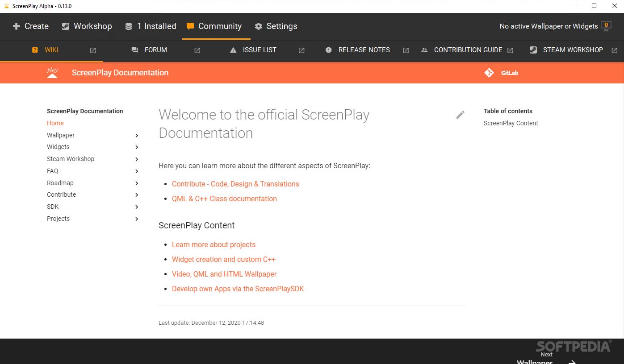Open external link icon next to FORUM
This screenshot has height=364, width=624.
coord(197,50)
